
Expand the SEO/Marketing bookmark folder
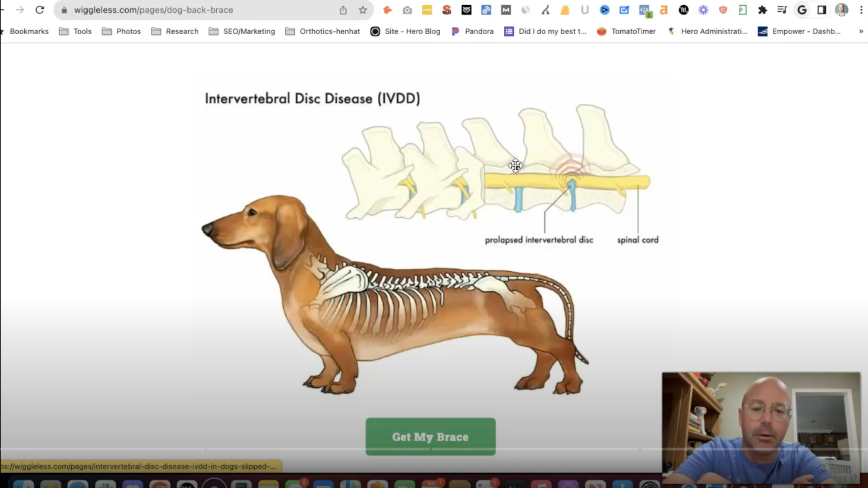click(x=242, y=31)
